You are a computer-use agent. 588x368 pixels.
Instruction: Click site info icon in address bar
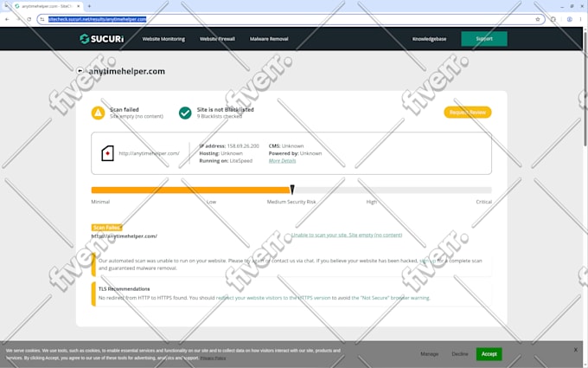42,19
